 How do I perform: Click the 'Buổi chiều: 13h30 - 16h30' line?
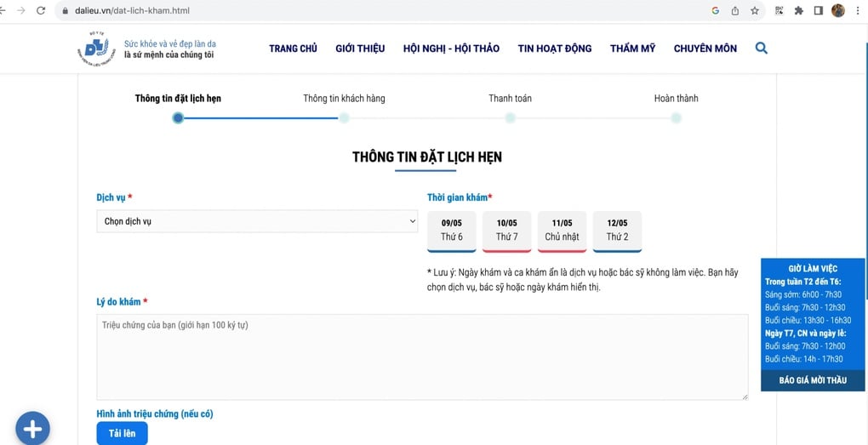tap(808, 321)
